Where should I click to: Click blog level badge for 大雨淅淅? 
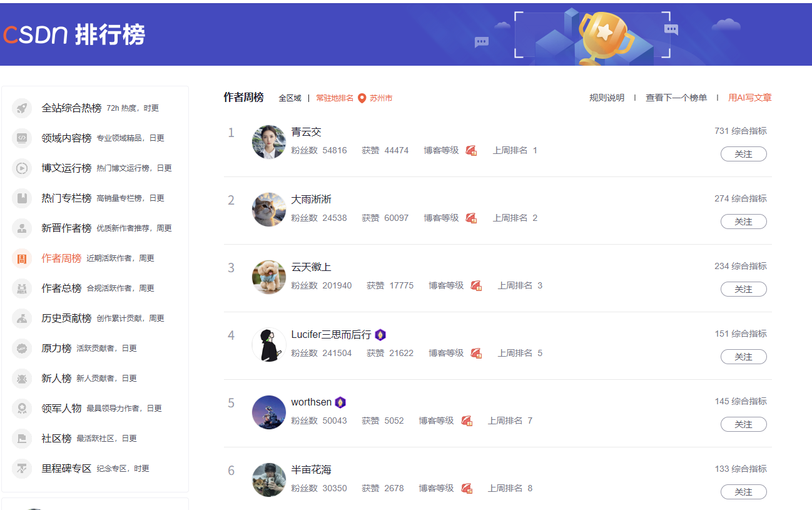pos(472,218)
